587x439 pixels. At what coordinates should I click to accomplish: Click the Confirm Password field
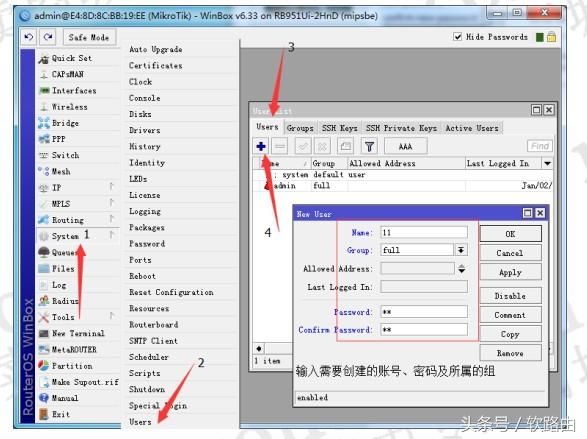(x=424, y=329)
